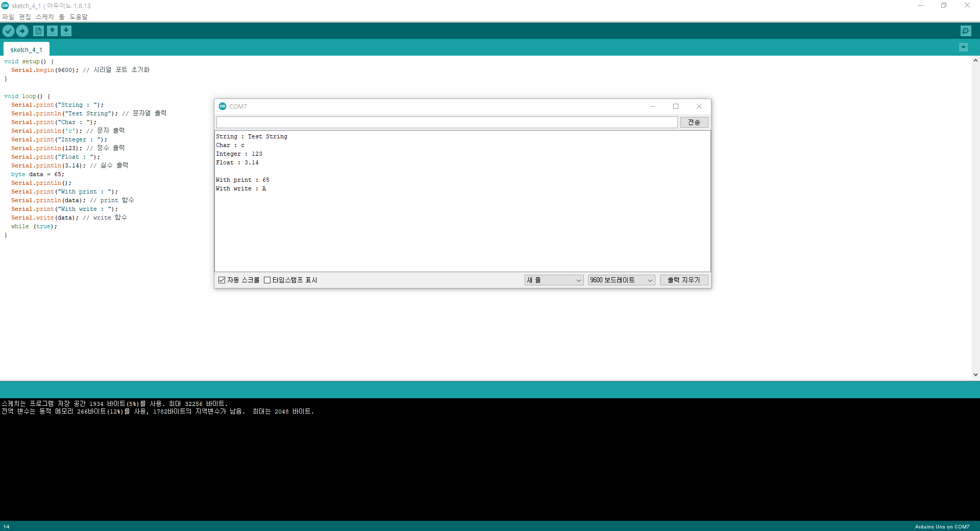This screenshot has height=531, width=980.
Task: Click the editor scrollbar down arrow
Action: pos(975,375)
